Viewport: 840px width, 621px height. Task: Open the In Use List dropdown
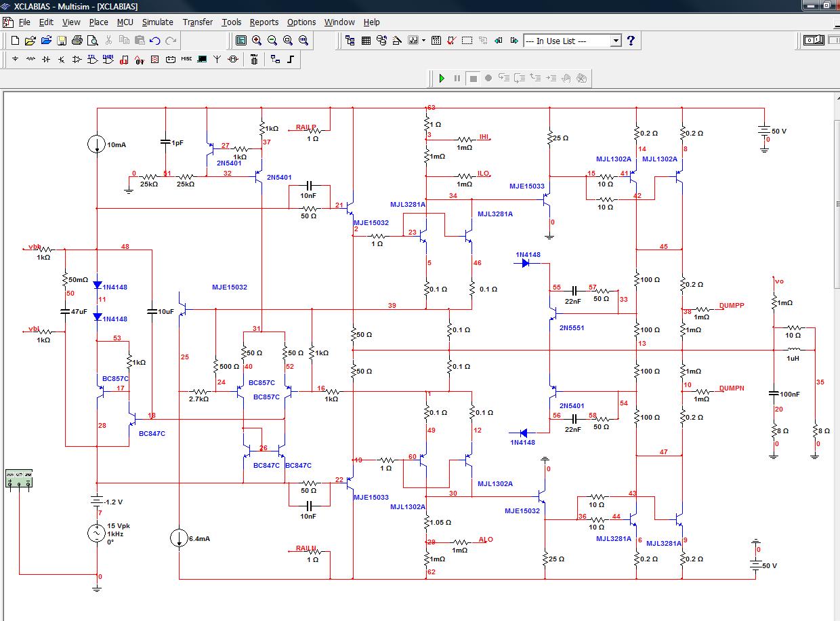pyautogui.click(x=616, y=41)
